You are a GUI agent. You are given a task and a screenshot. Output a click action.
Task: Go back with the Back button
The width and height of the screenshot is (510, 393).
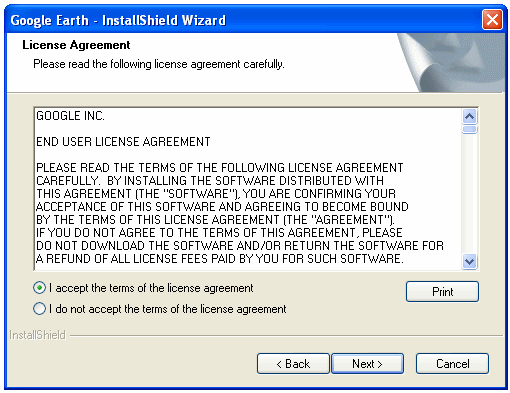click(293, 364)
